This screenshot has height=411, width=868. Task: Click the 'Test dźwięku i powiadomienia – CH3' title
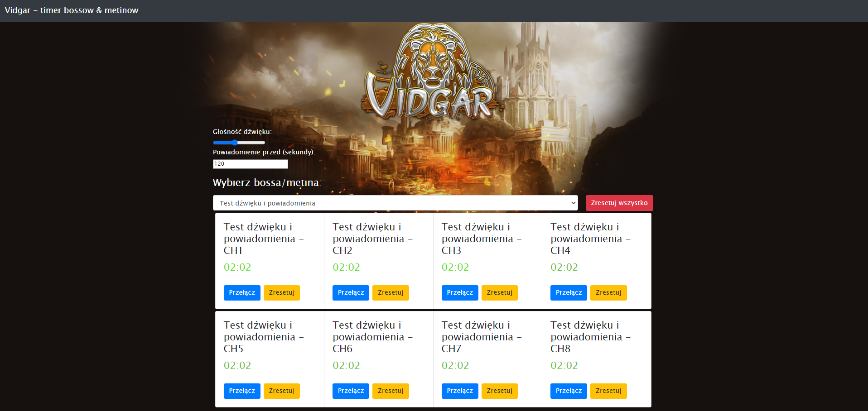(x=482, y=239)
